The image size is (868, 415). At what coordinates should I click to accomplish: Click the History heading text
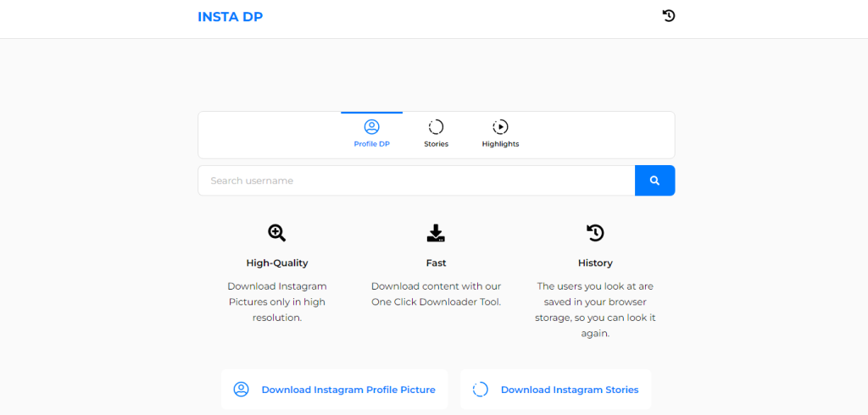tap(595, 263)
